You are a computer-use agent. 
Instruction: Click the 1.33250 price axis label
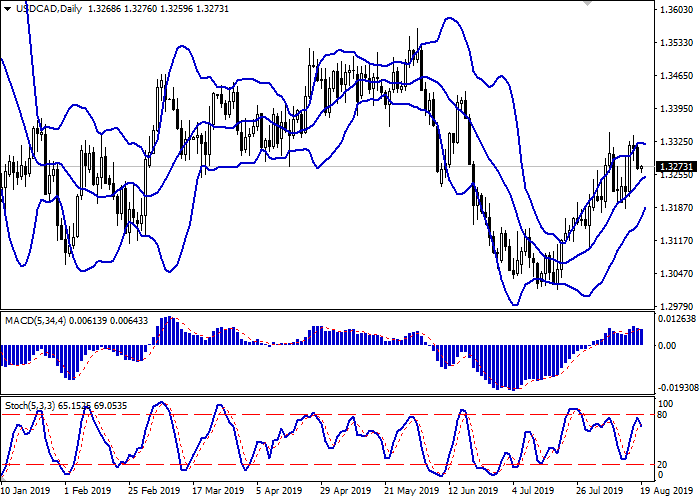click(x=675, y=142)
